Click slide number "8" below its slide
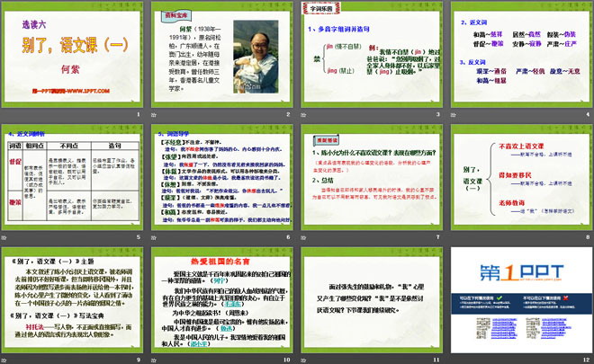This screenshot has height=364, width=594. [x=588, y=237]
